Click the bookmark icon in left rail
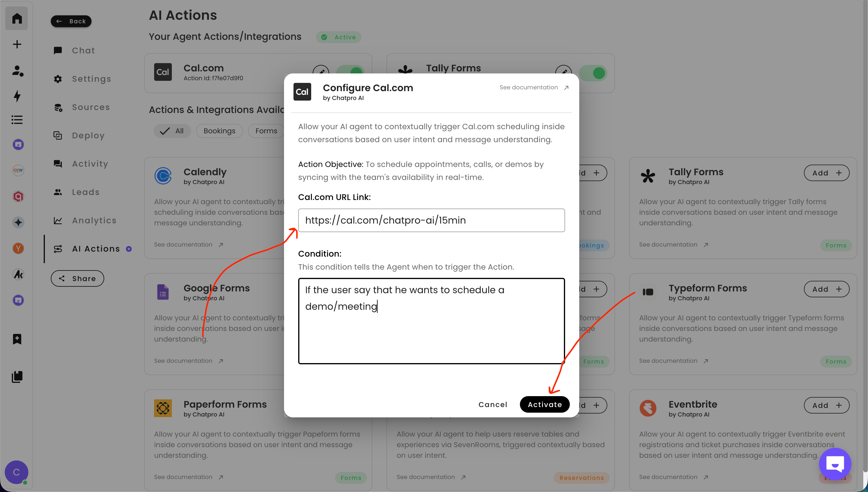868x492 pixels. [x=17, y=339]
